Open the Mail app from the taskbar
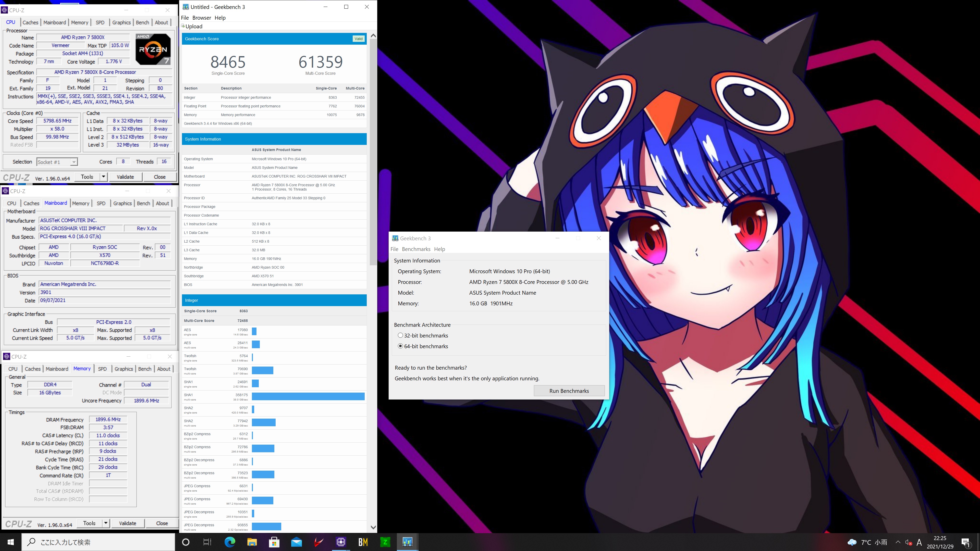The height and width of the screenshot is (551, 980). coord(296,542)
